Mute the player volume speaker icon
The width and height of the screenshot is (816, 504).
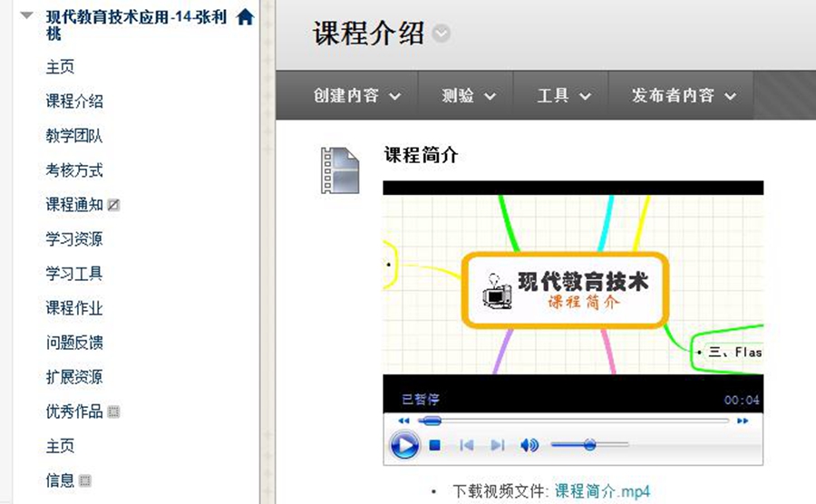[529, 445]
